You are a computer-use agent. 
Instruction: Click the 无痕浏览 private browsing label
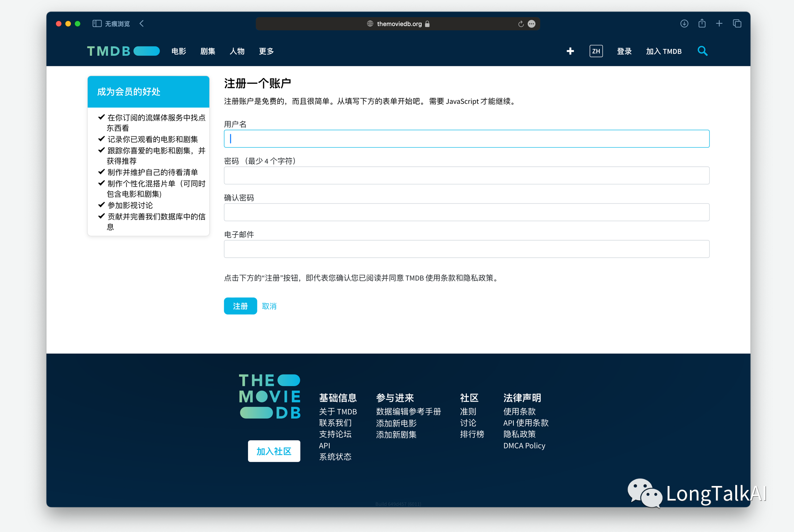pos(117,24)
